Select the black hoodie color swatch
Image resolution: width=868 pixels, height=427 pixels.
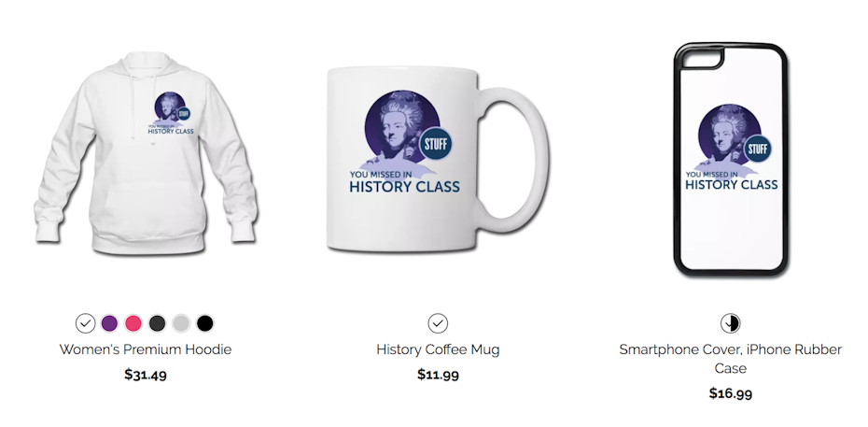tap(204, 323)
